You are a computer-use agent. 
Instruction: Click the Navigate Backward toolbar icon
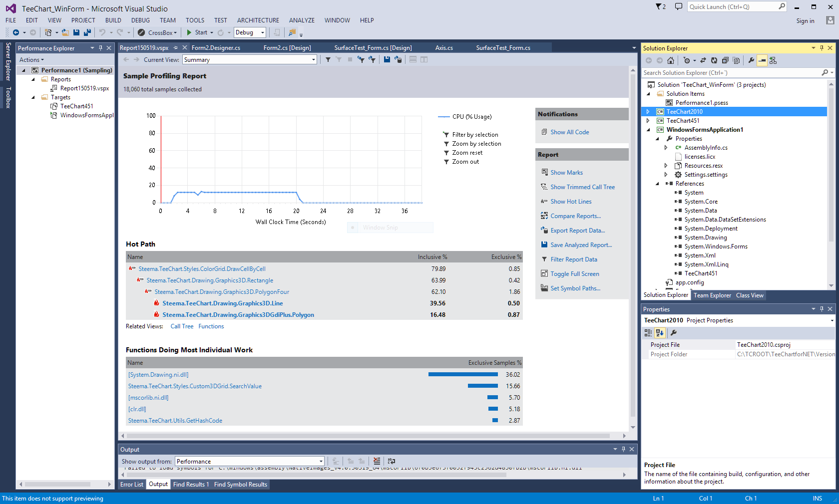[x=16, y=32]
